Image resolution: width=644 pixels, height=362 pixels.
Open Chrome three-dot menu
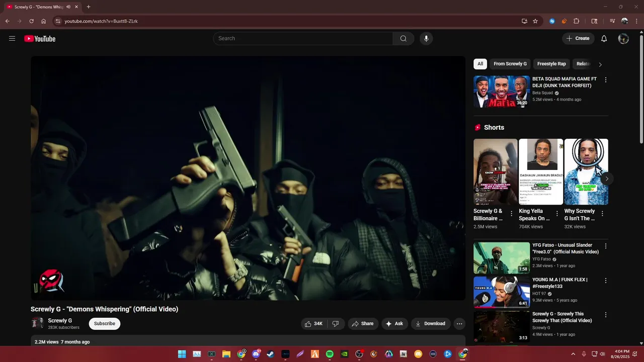click(x=636, y=21)
